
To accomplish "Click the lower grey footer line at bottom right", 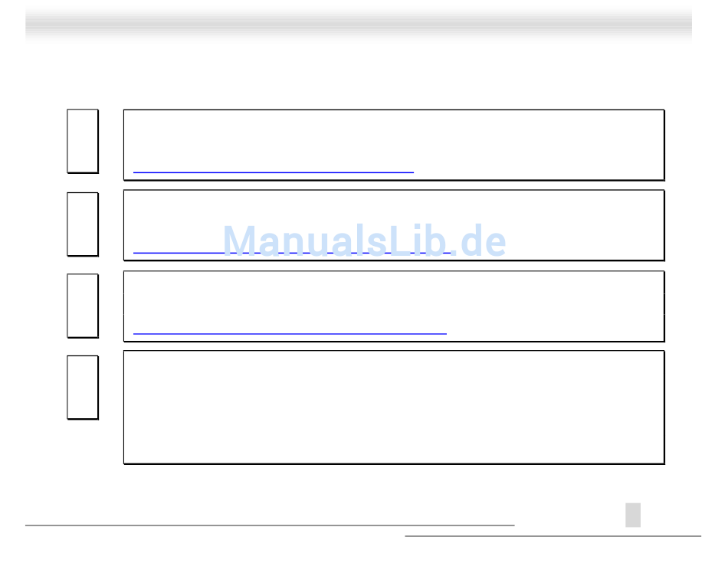I will point(552,536).
